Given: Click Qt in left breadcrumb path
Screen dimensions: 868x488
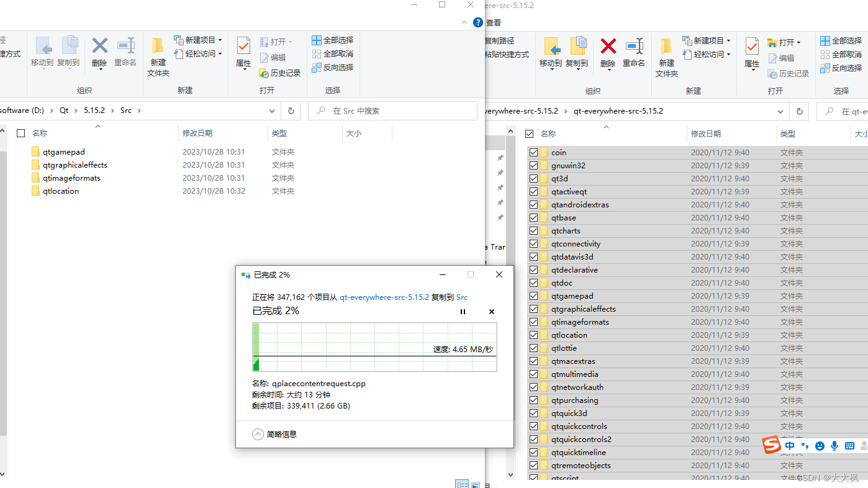Looking at the screenshot, I should [65, 111].
